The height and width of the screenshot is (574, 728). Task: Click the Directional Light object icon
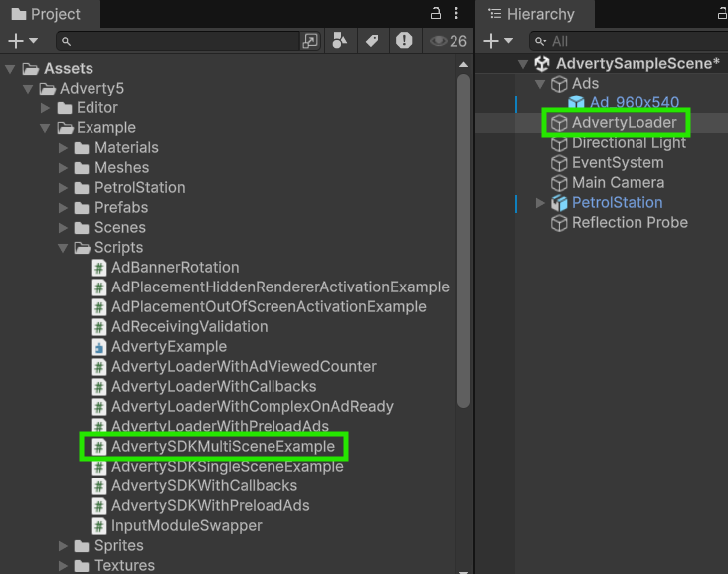point(559,143)
